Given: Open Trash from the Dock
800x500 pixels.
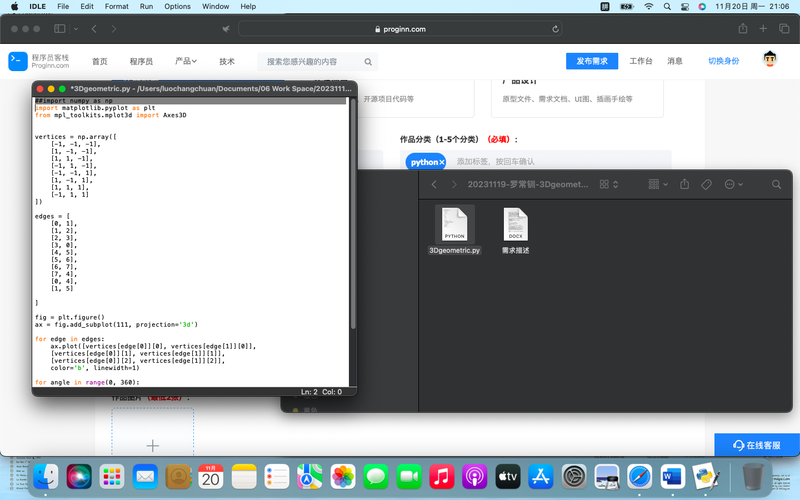Looking at the screenshot, I should coord(753,477).
